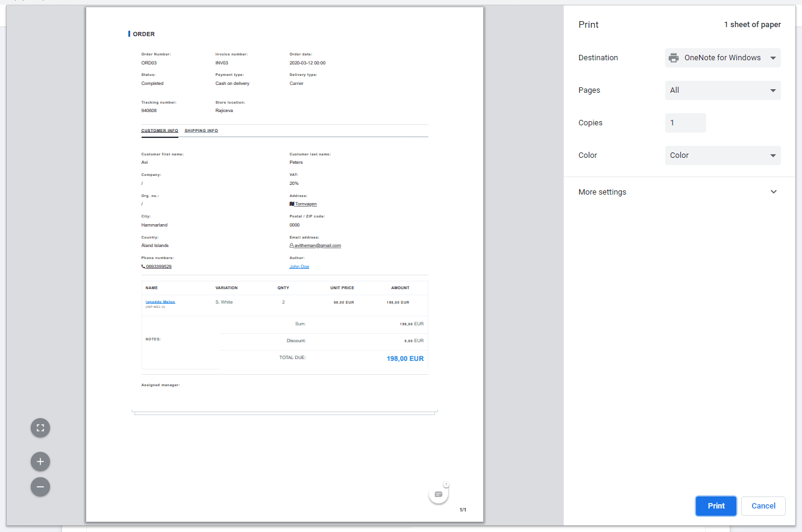Click the Completed status value
The height and width of the screenshot is (532, 802).
pyautogui.click(x=152, y=84)
